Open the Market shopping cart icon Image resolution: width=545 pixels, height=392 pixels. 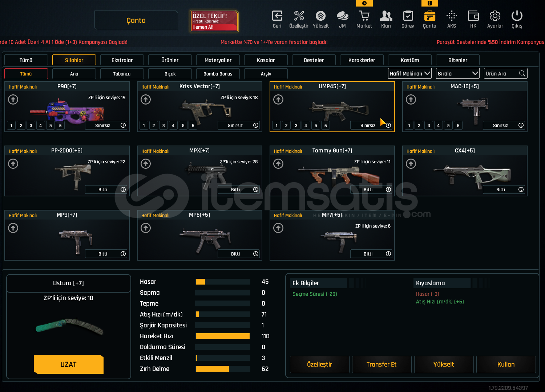364,16
